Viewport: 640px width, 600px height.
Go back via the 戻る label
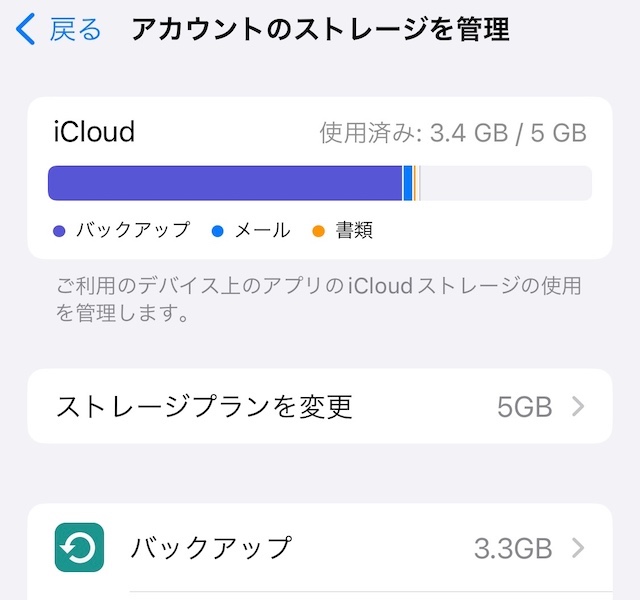pos(76,30)
